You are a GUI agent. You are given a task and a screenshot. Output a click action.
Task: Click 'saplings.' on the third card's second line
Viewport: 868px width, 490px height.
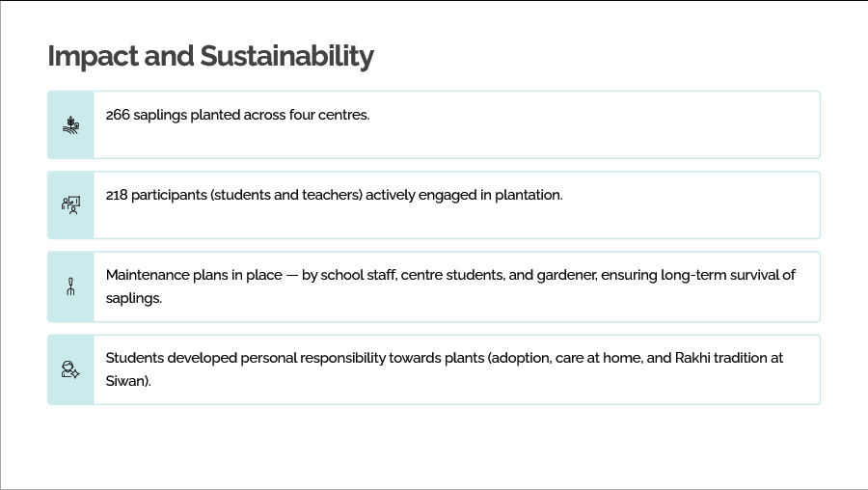[x=134, y=298]
